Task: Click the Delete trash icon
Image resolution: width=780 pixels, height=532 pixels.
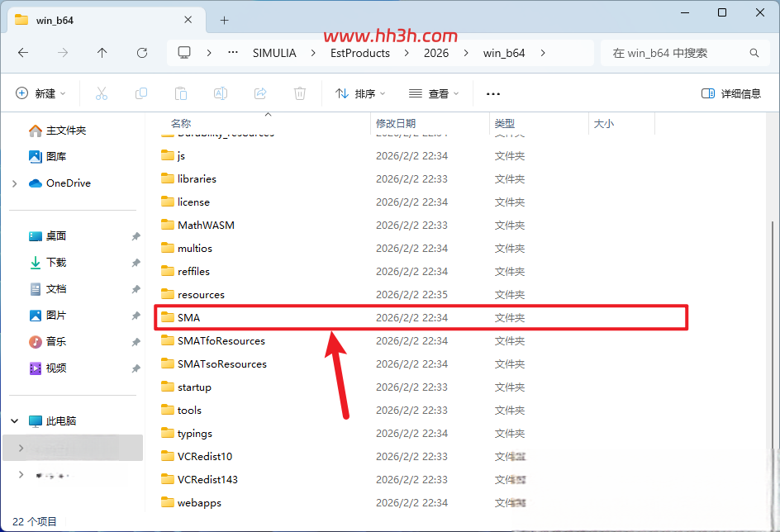Action: coord(300,93)
